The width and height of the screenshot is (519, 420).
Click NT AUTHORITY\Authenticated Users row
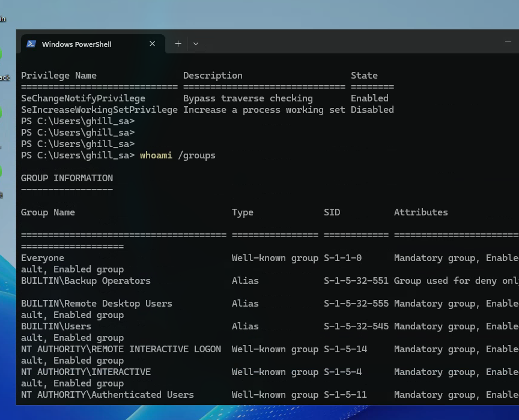pyautogui.click(x=108, y=395)
